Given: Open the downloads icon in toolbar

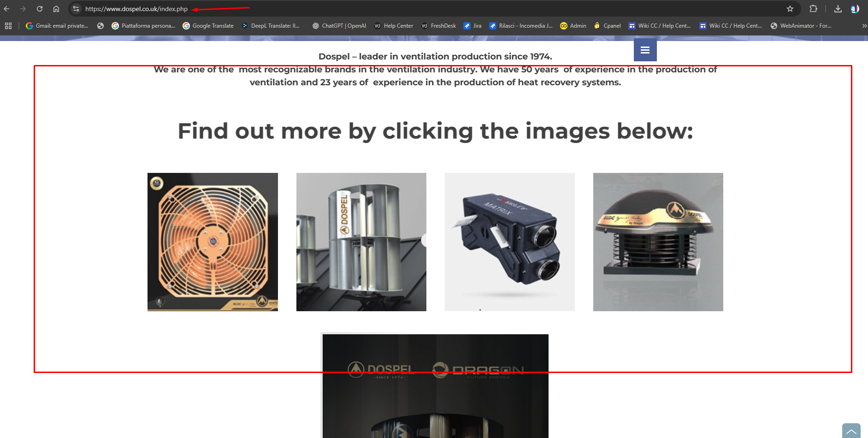Looking at the screenshot, I should [x=838, y=9].
